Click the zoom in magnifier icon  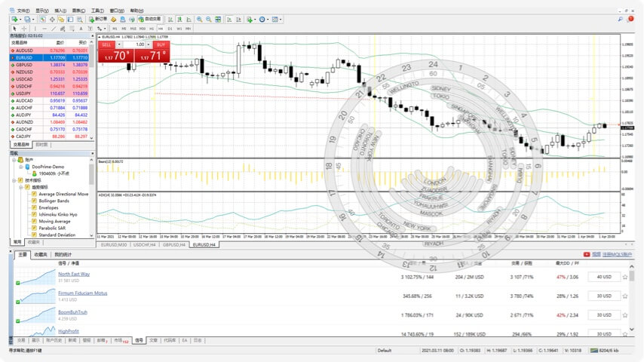(199, 19)
